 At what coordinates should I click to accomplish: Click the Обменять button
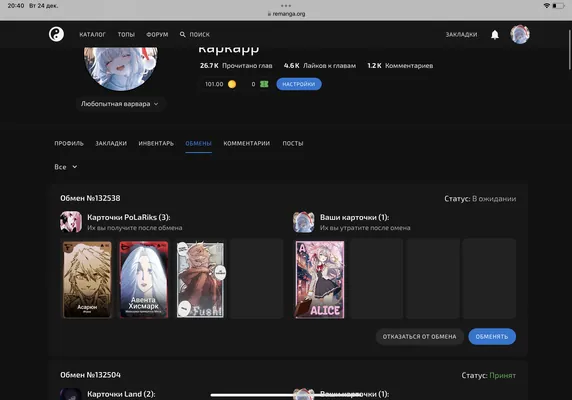click(x=492, y=337)
